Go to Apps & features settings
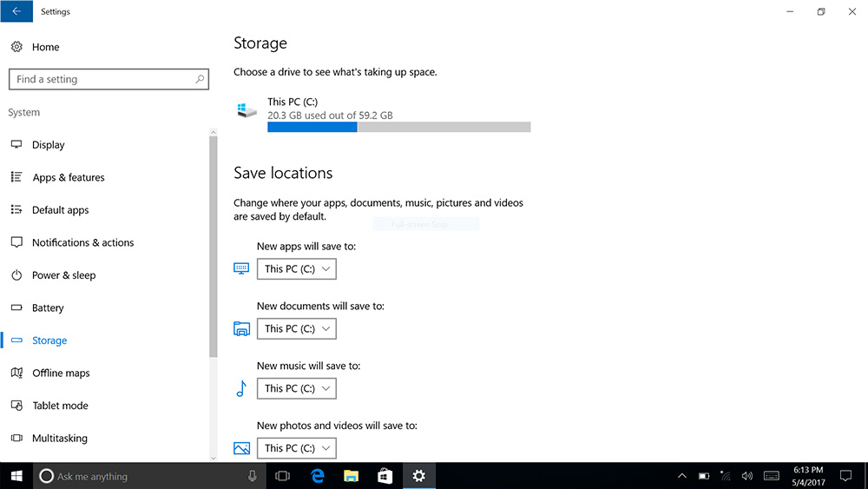This screenshot has height=489, width=868. pos(68,177)
